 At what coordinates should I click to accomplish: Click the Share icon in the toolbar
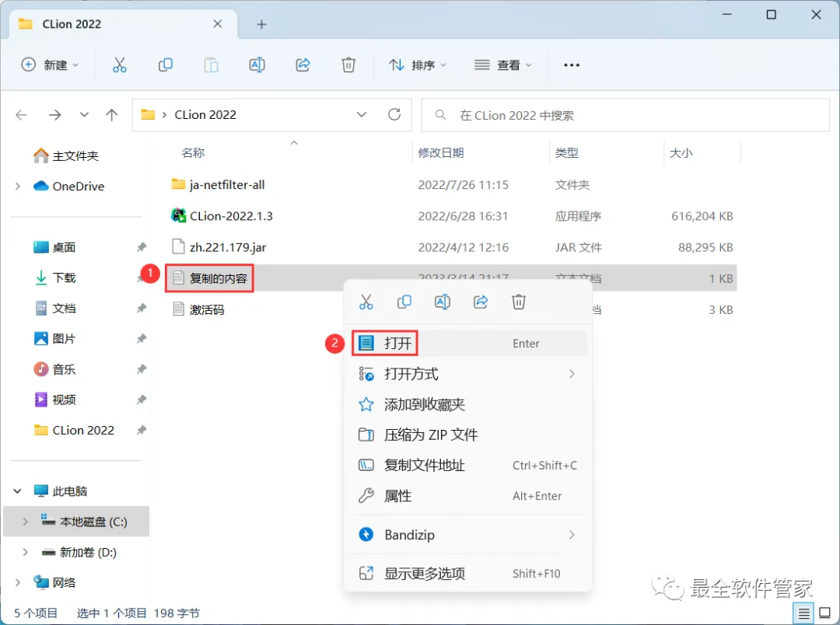coord(303,65)
